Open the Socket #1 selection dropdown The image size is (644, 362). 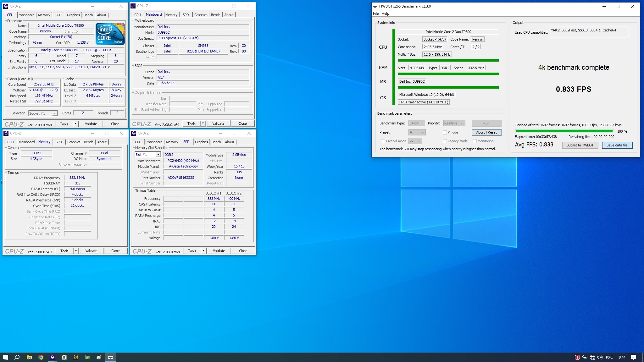[x=43, y=113]
